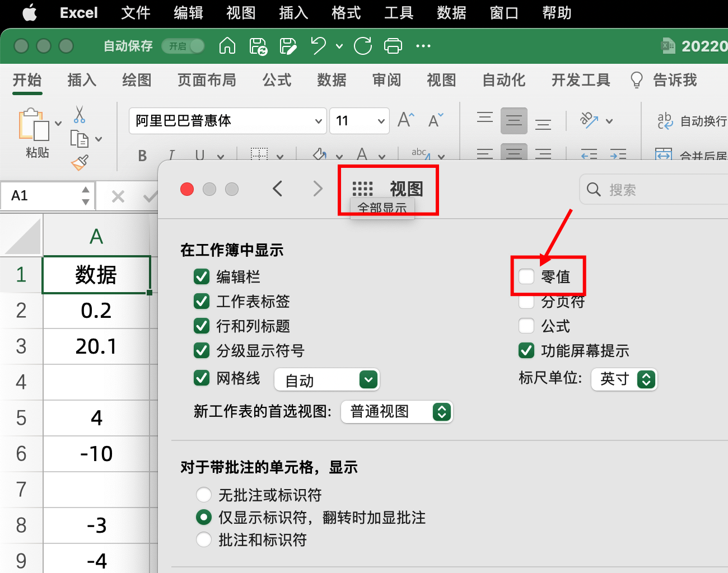Uncheck the 功能屏幕提示 checkbox

click(x=526, y=350)
